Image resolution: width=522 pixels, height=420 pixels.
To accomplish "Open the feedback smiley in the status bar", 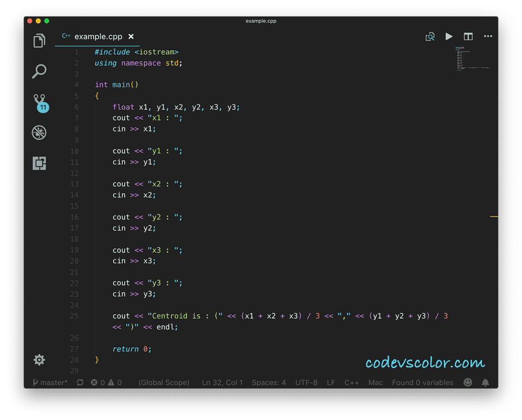I will click(x=468, y=382).
